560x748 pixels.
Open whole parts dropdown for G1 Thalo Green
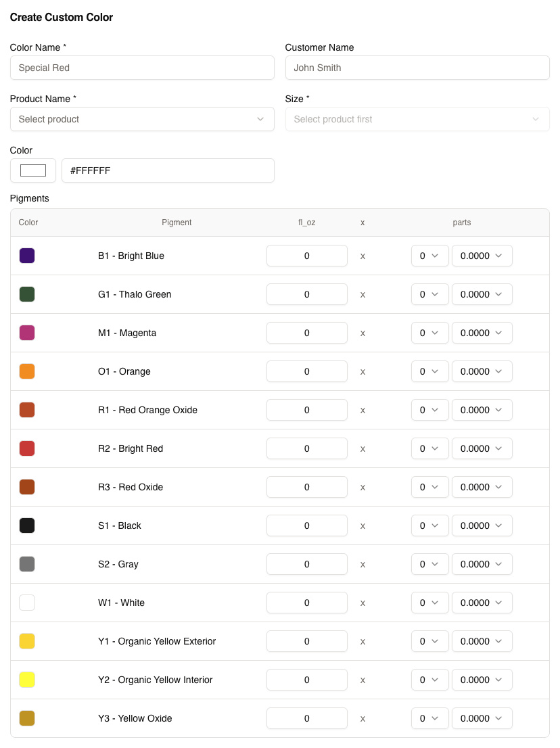429,294
